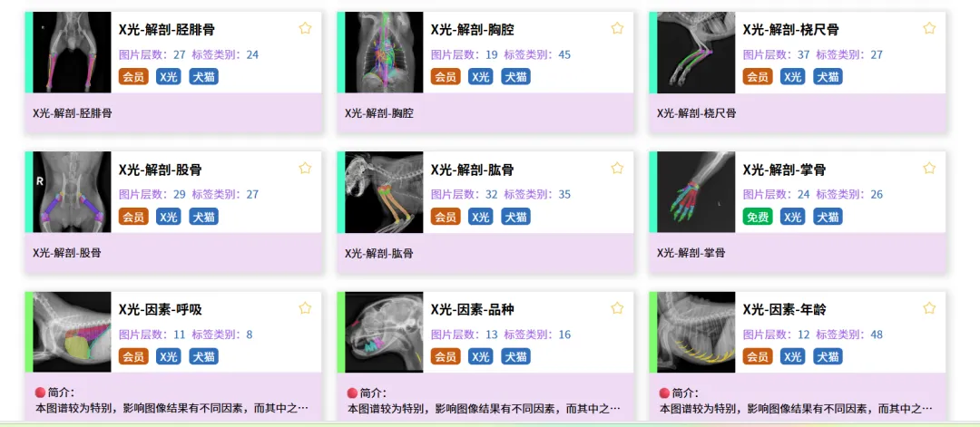This screenshot has height=427, width=980.
Task: Toggle favorite star on X光-解剖-桡尺骨
Action: pos(929,28)
